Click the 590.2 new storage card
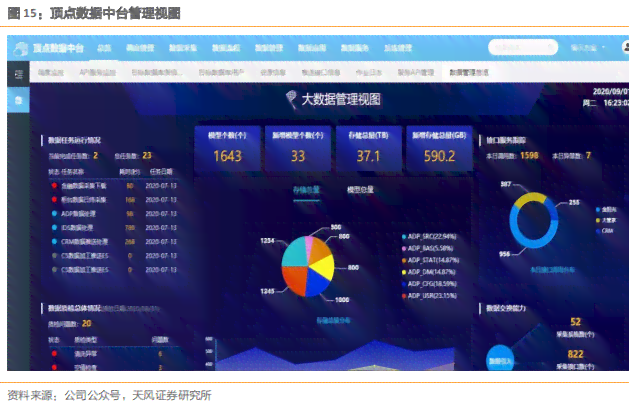 click(x=439, y=148)
